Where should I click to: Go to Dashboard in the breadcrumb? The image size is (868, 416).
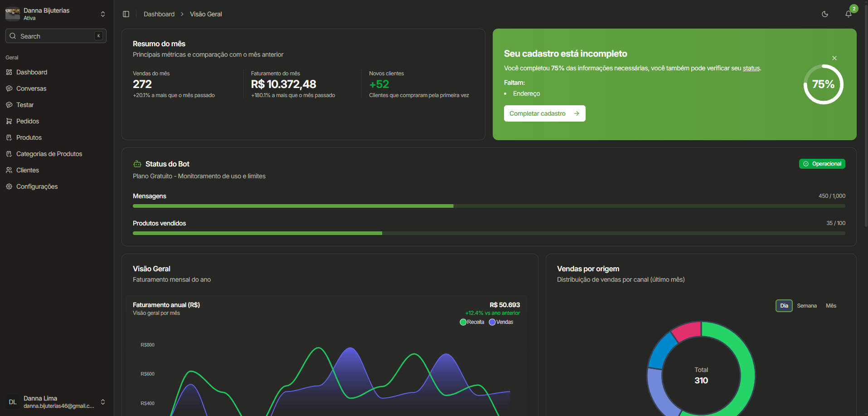pyautogui.click(x=159, y=14)
